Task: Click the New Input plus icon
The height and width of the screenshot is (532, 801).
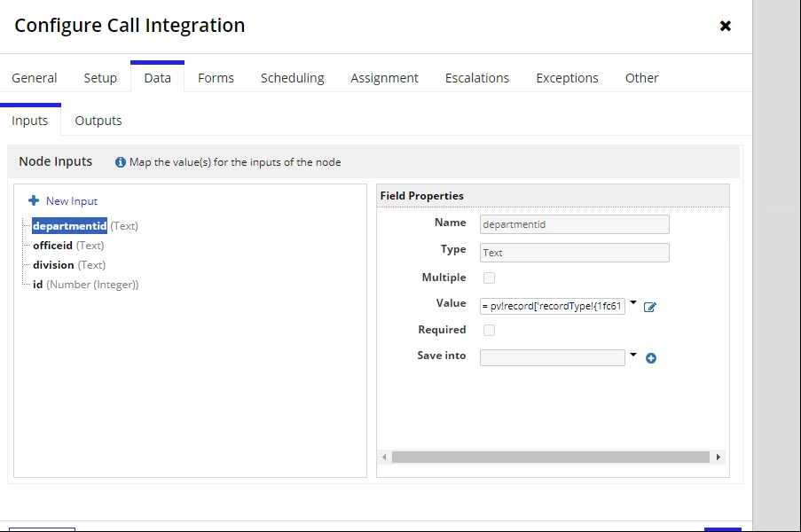Action: tap(34, 200)
